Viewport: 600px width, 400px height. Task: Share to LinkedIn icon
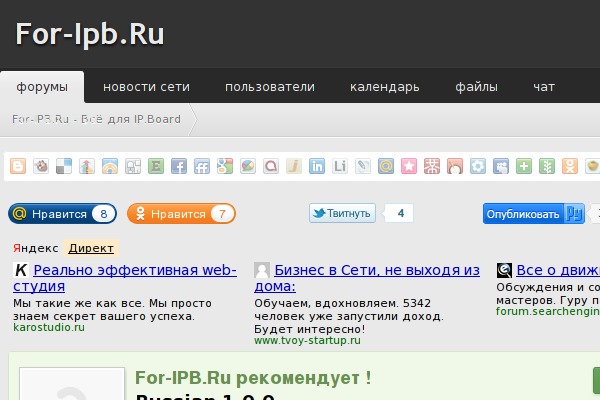tap(317, 167)
